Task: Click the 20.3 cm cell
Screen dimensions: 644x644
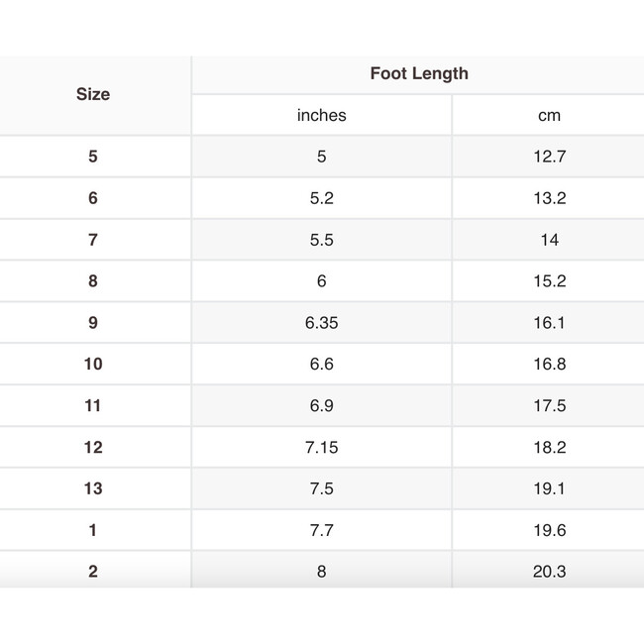Action: pyautogui.click(x=549, y=572)
